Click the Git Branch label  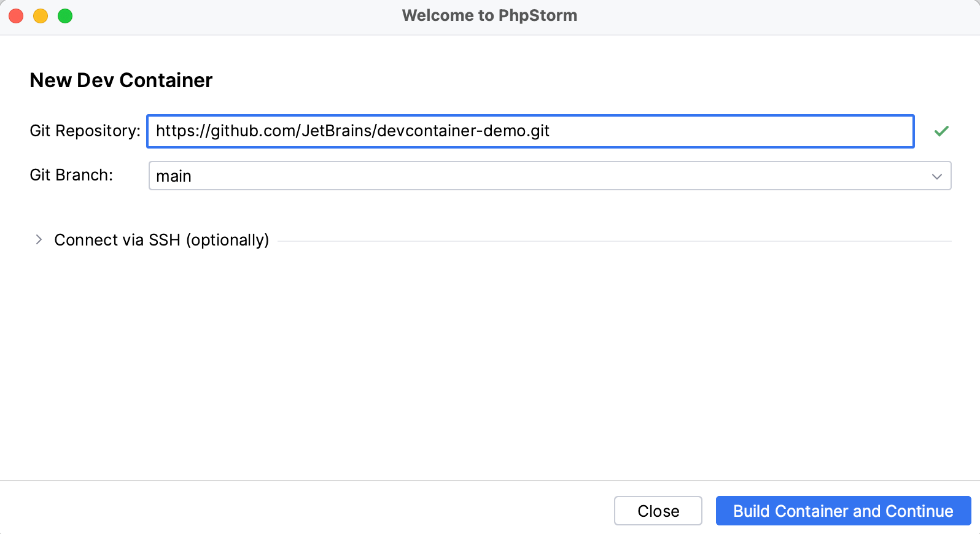(x=71, y=175)
